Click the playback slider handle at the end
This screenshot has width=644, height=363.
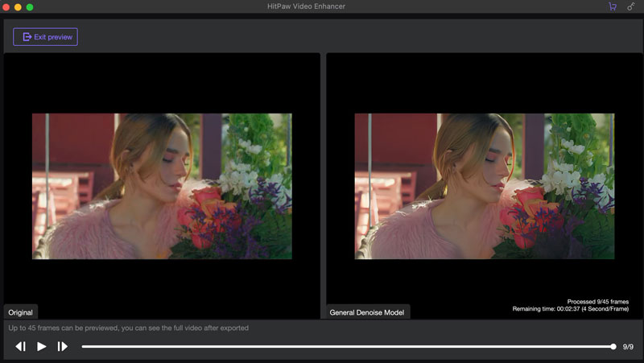point(613,346)
